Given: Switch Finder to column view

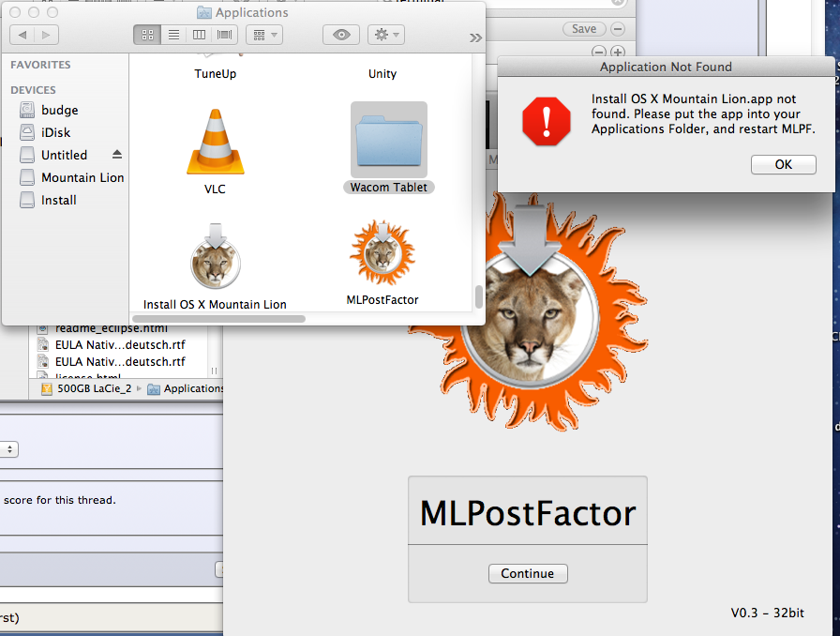Looking at the screenshot, I should point(199,35).
